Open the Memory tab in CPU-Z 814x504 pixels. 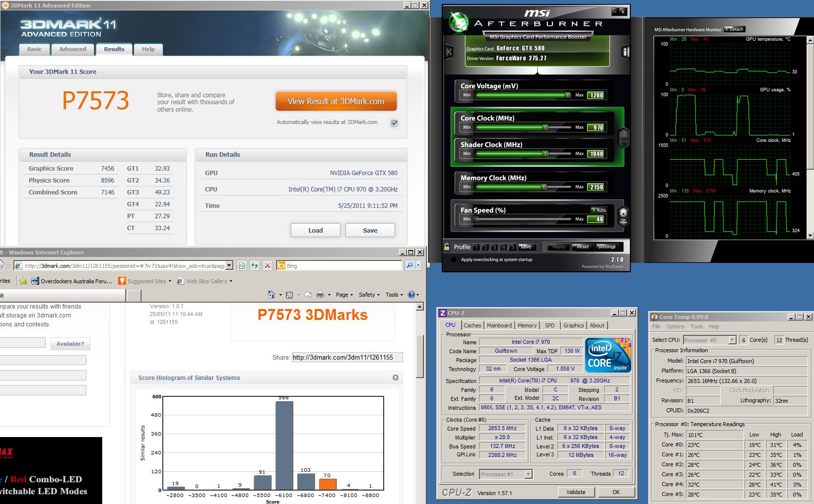(x=527, y=325)
